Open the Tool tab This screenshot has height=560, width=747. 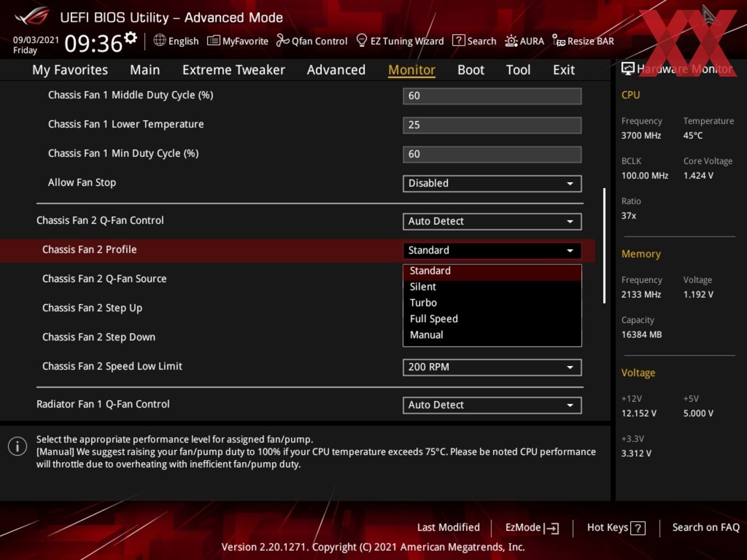518,70
